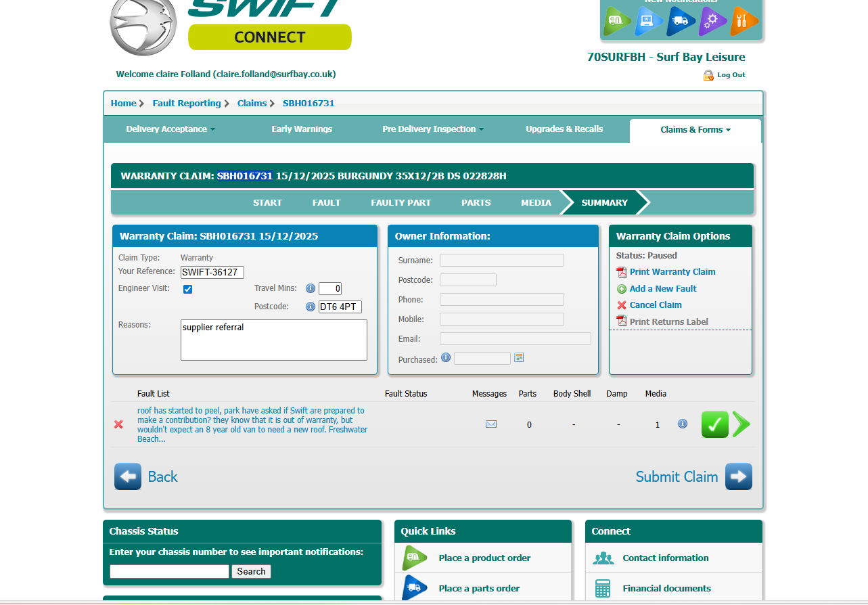Image resolution: width=868 pixels, height=605 pixels.
Task: Click the Print Warranty Claim link
Action: pyautogui.click(x=672, y=272)
